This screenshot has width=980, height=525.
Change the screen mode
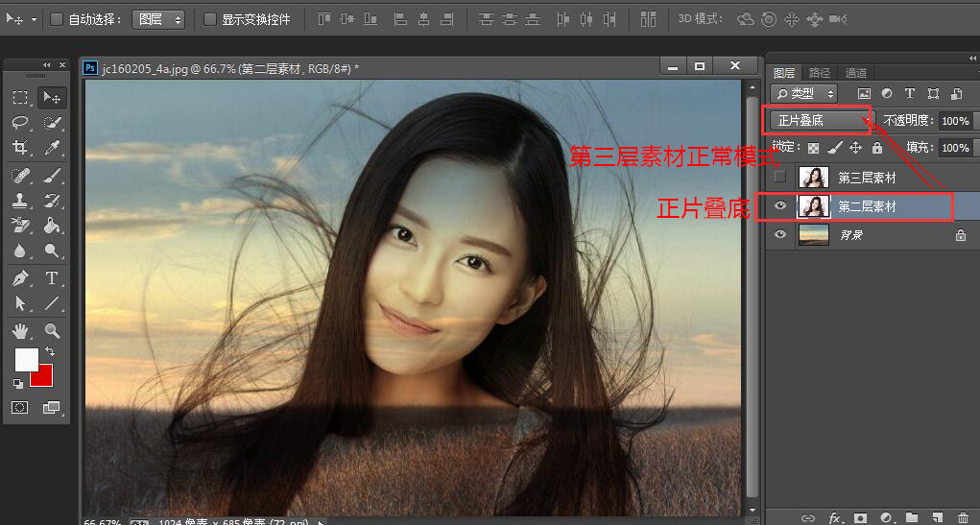pyautogui.click(x=51, y=408)
